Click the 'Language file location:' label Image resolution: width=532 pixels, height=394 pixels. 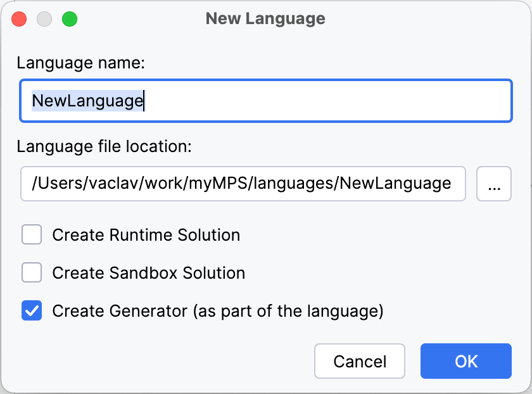(104, 146)
